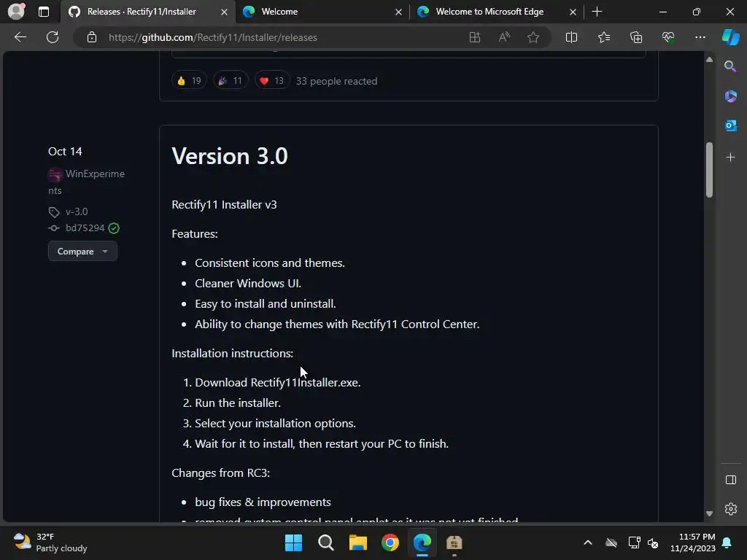Image resolution: width=747 pixels, height=560 pixels.
Task: Open the Windows Start menu
Action: point(293,542)
